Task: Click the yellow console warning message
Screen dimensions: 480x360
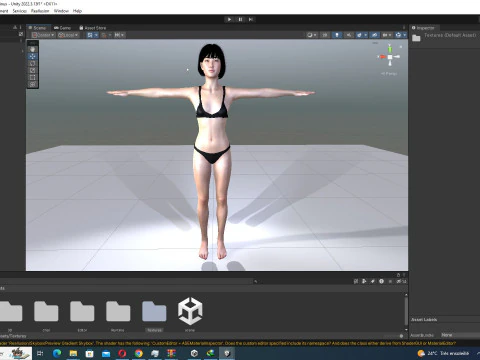Action: pyautogui.click(x=228, y=343)
